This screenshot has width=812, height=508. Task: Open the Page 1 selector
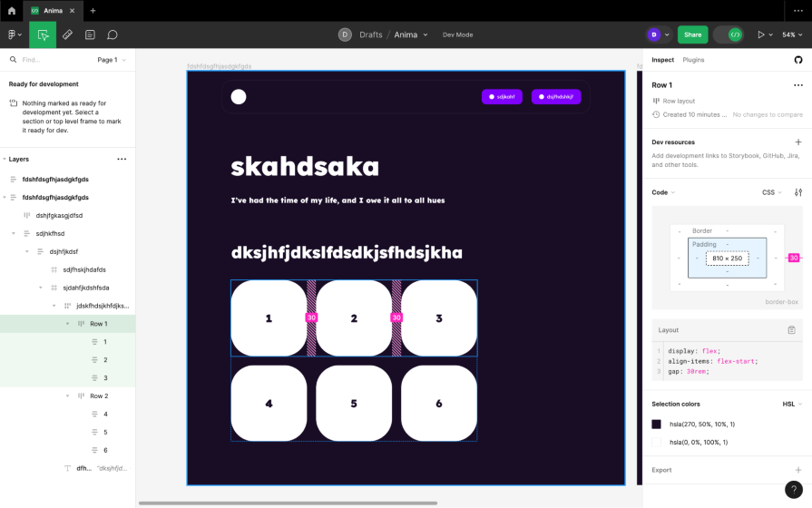111,60
